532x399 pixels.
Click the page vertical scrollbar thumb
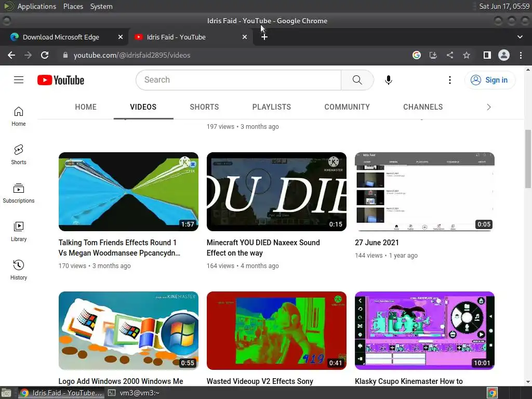point(528,159)
